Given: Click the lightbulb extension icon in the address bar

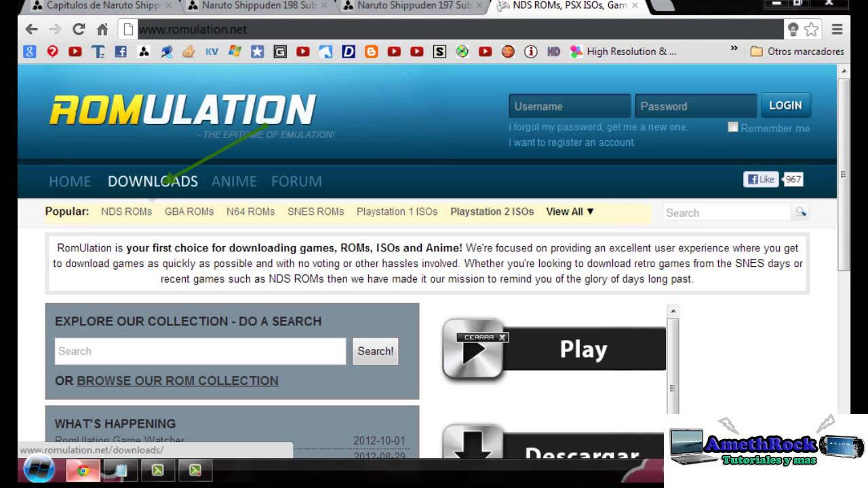Looking at the screenshot, I should pos(793,29).
